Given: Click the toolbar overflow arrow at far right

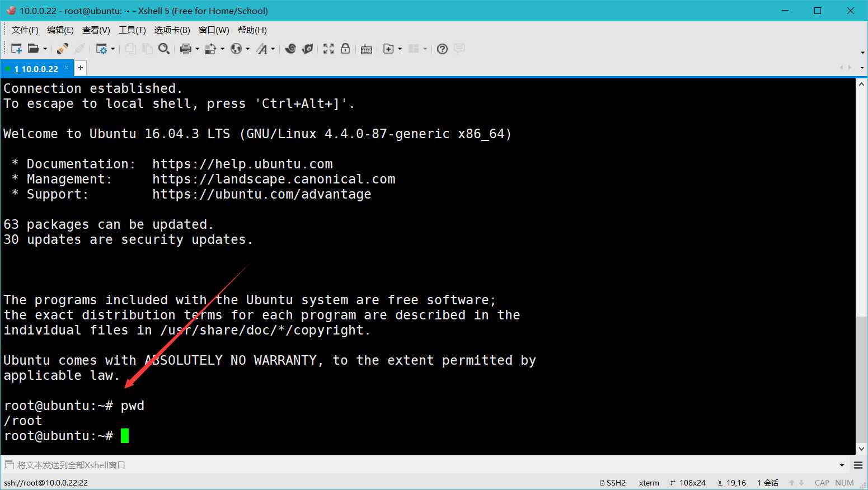Looking at the screenshot, I should tap(862, 53).
